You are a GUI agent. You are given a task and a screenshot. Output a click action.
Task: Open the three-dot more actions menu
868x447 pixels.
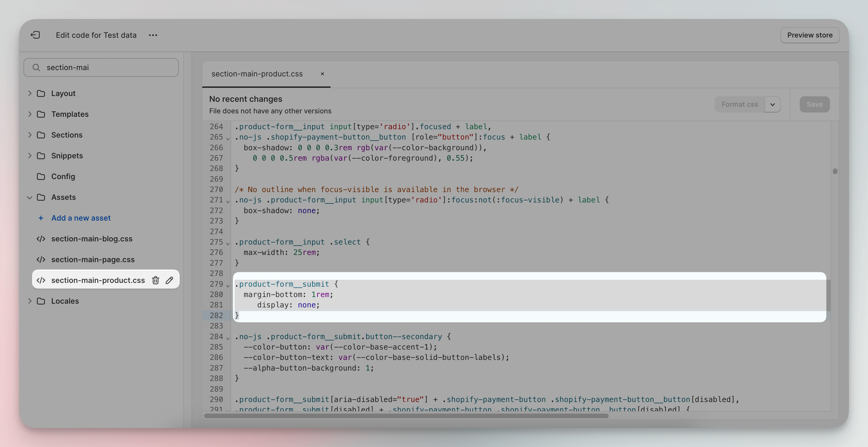[153, 35]
